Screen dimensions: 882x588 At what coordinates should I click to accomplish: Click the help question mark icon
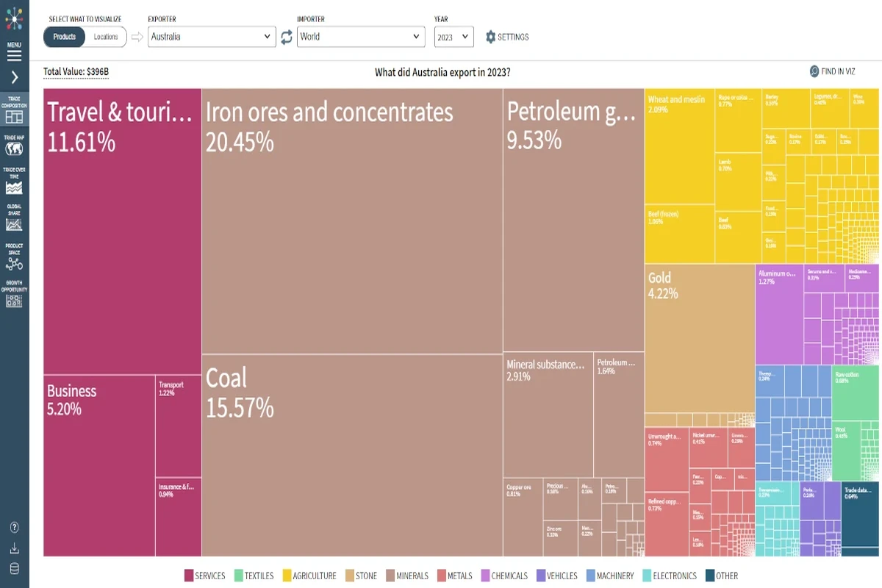coord(13,527)
